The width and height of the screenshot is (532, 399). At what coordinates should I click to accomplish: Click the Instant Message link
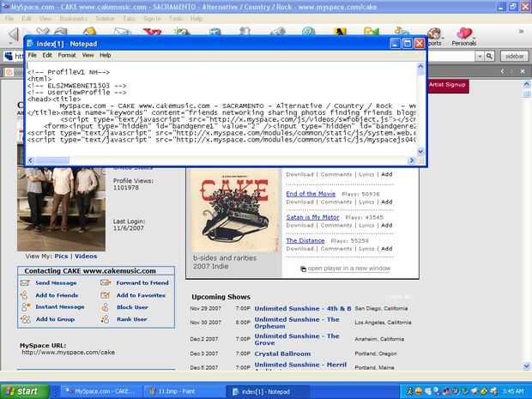click(60, 306)
